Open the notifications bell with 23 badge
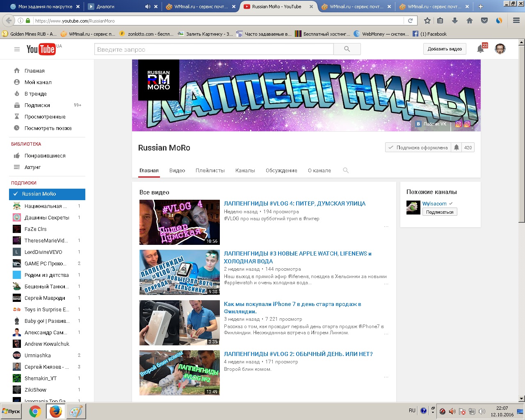Screen dimensions: 525x420 coord(480,49)
